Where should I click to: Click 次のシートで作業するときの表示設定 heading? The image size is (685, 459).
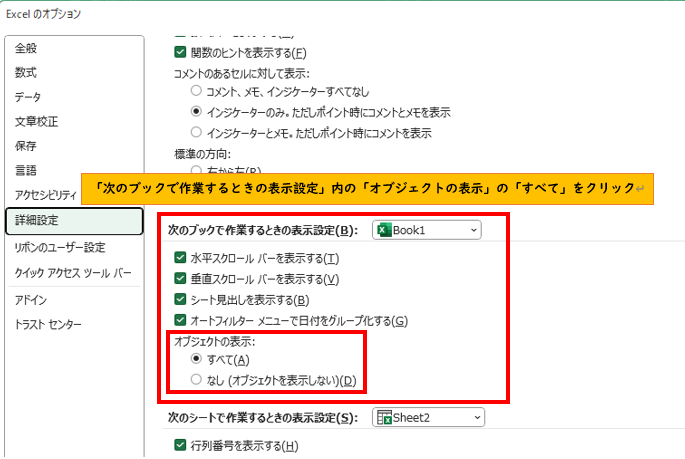(263, 418)
